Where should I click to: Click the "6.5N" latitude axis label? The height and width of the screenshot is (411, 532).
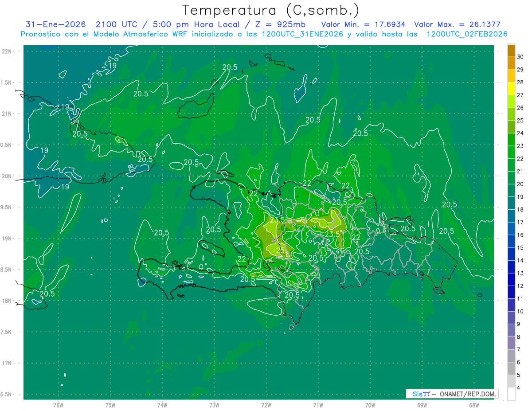pyautogui.click(x=7, y=394)
